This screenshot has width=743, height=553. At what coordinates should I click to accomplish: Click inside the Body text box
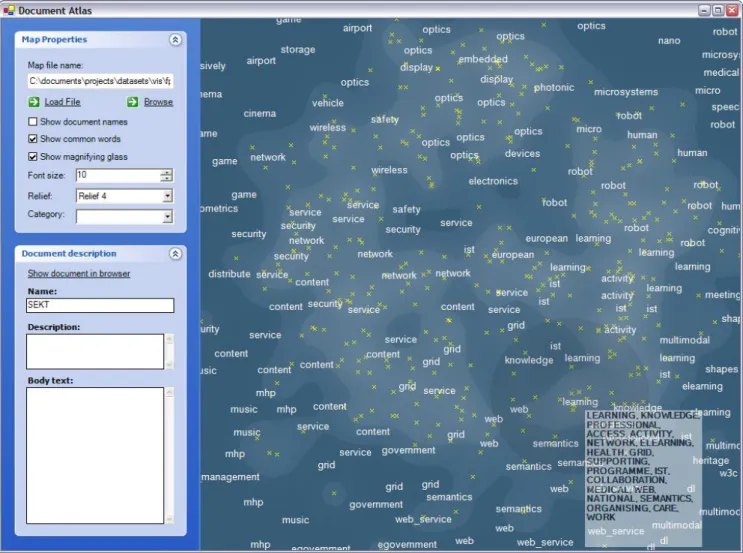(95, 455)
